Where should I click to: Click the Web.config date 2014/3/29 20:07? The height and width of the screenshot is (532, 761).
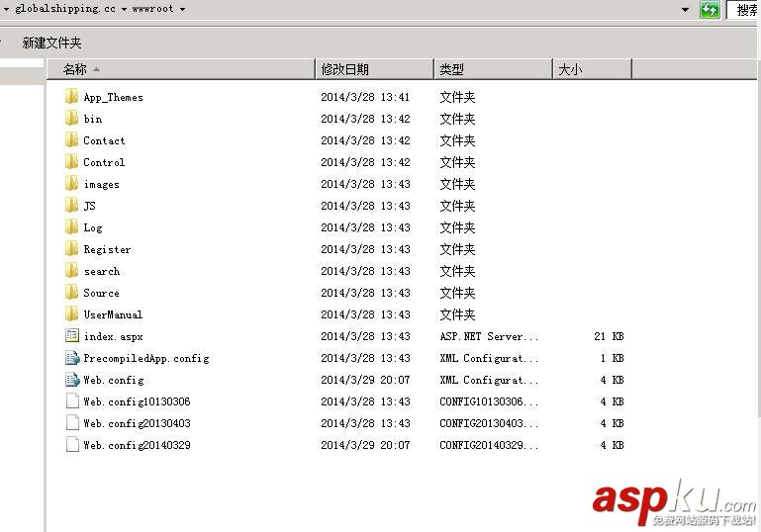click(365, 380)
